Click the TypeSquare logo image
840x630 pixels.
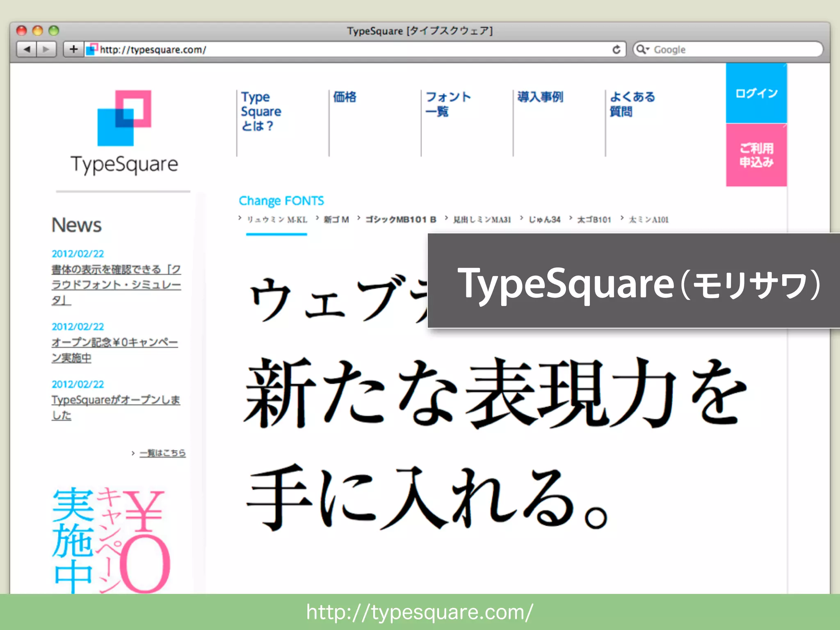(x=124, y=132)
